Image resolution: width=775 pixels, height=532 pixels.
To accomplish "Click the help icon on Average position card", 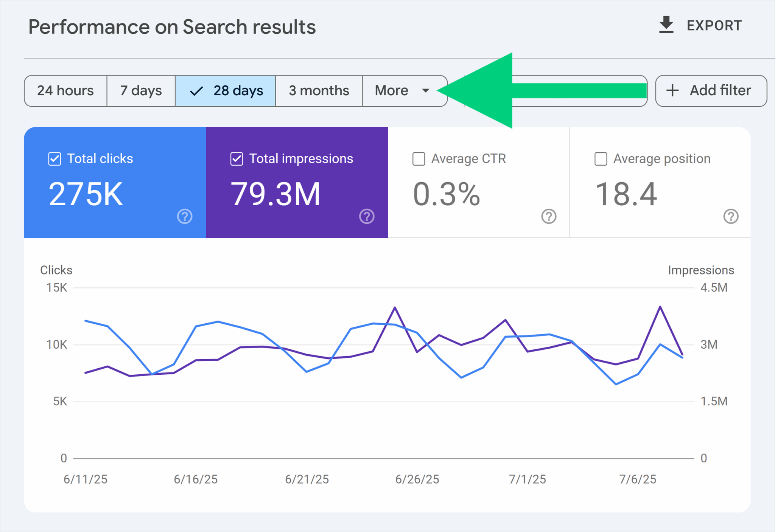I will click(731, 217).
